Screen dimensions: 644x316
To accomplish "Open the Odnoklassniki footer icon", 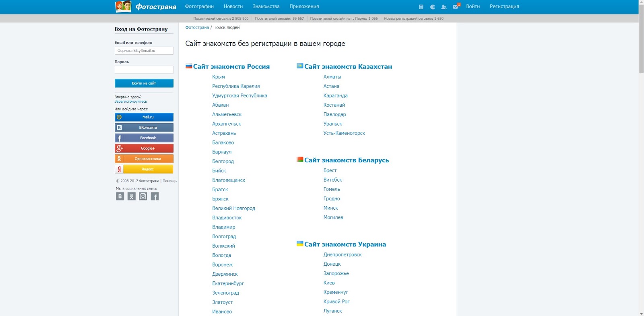I will (x=131, y=196).
